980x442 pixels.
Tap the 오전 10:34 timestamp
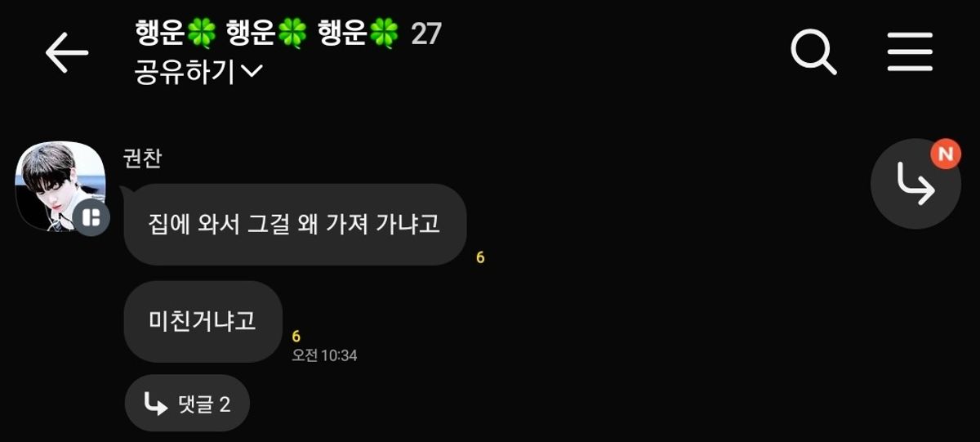coord(324,355)
